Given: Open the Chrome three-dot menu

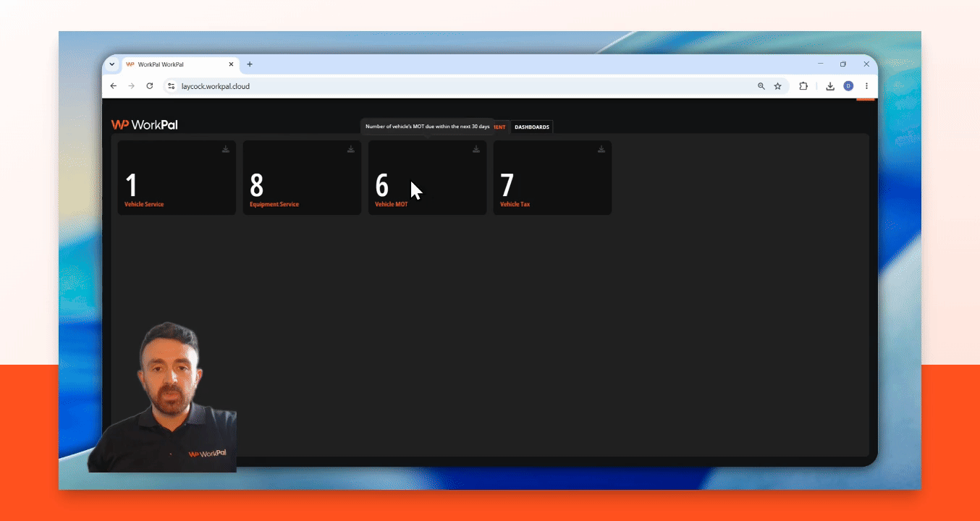Looking at the screenshot, I should pyautogui.click(x=866, y=86).
